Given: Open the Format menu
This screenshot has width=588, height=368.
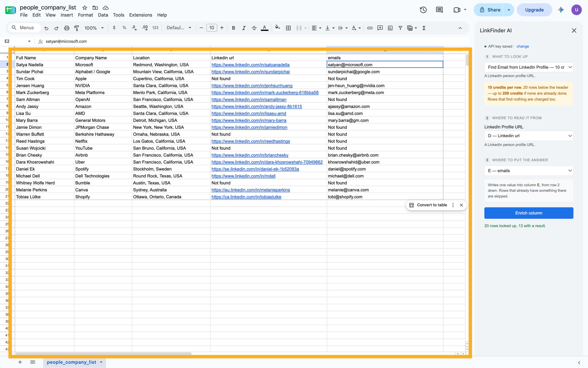Looking at the screenshot, I should pos(85,15).
